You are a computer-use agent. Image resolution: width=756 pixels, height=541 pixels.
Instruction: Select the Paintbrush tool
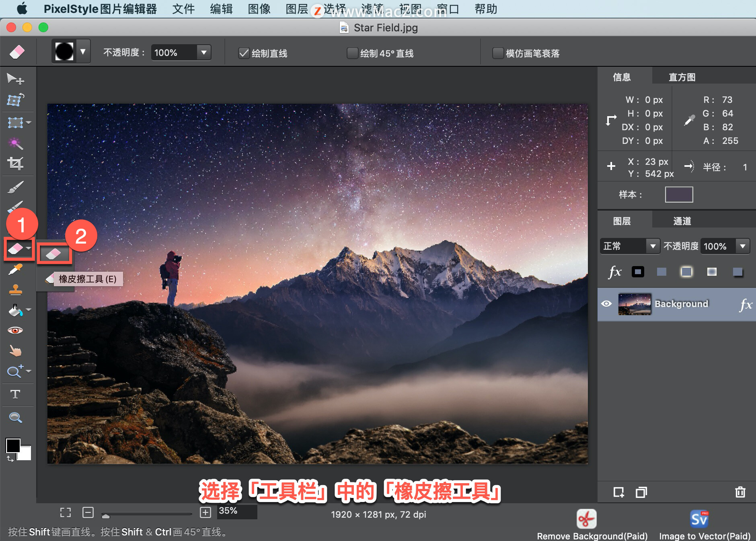point(15,187)
